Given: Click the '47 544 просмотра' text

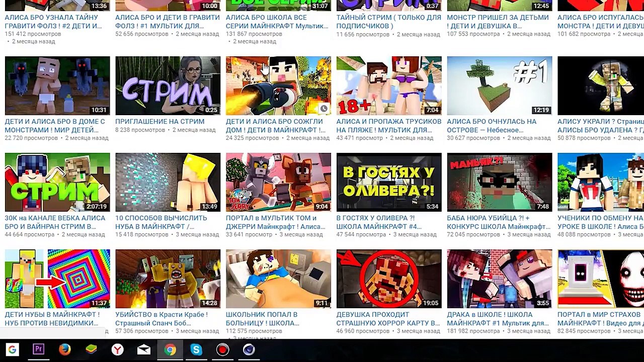Looking at the screenshot, I should point(362,234).
